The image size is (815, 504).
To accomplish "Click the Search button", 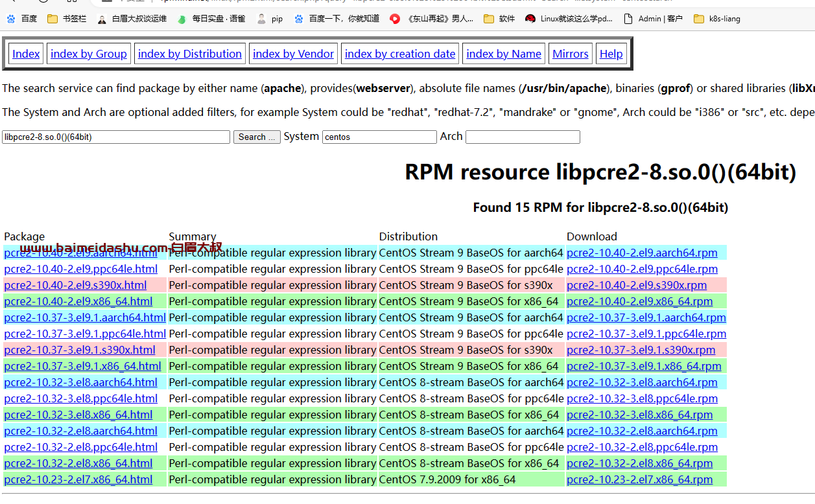I will [257, 137].
